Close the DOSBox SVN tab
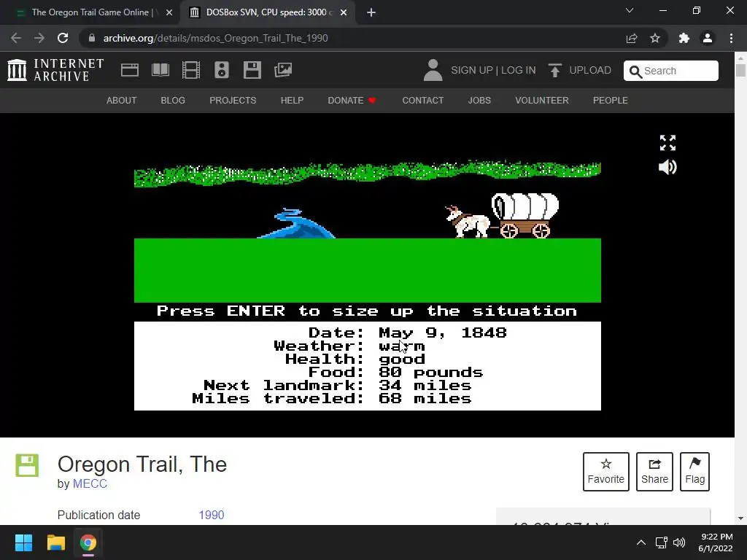This screenshot has height=560, width=747. [x=344, y=12]
